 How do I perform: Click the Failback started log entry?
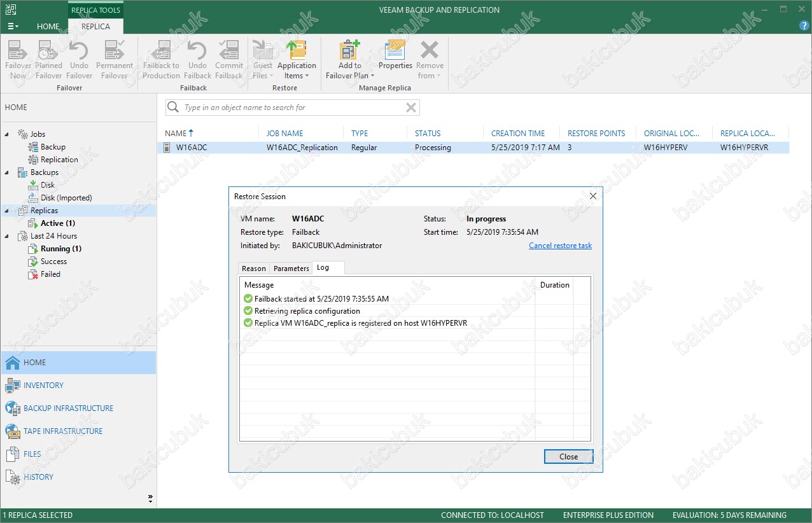(x=321, y=298)
